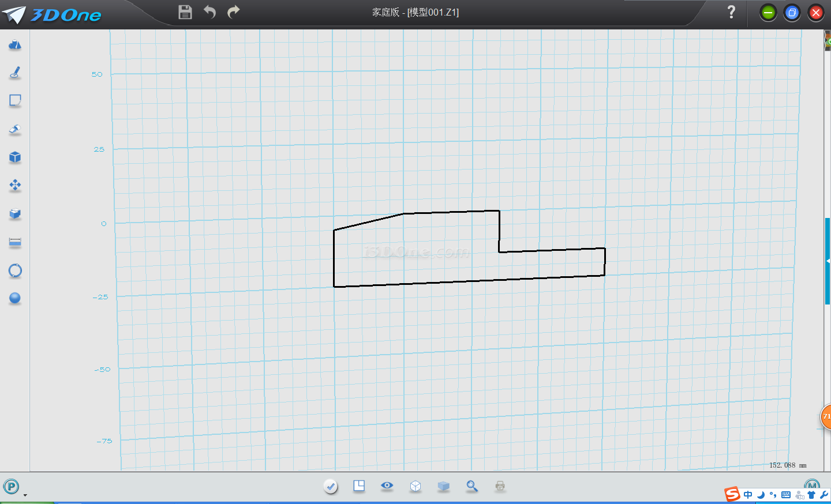Open the 3DOne logo main menu

[52, 14]
